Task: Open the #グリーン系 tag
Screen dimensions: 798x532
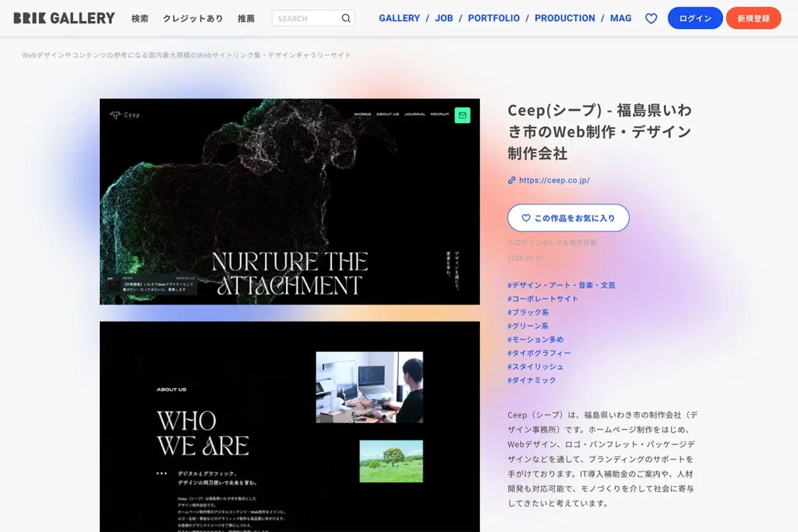Action: pyautogui.click(x=528, y=326)
